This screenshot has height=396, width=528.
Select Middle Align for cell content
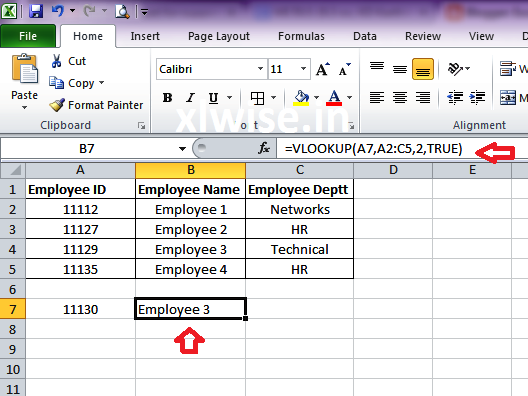click(x=400, y=69)
